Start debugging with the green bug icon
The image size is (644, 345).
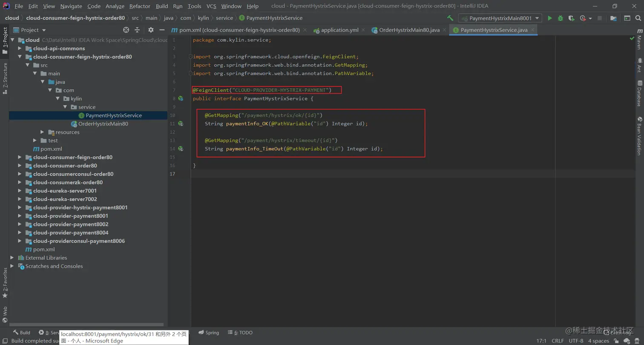[561, 18]
